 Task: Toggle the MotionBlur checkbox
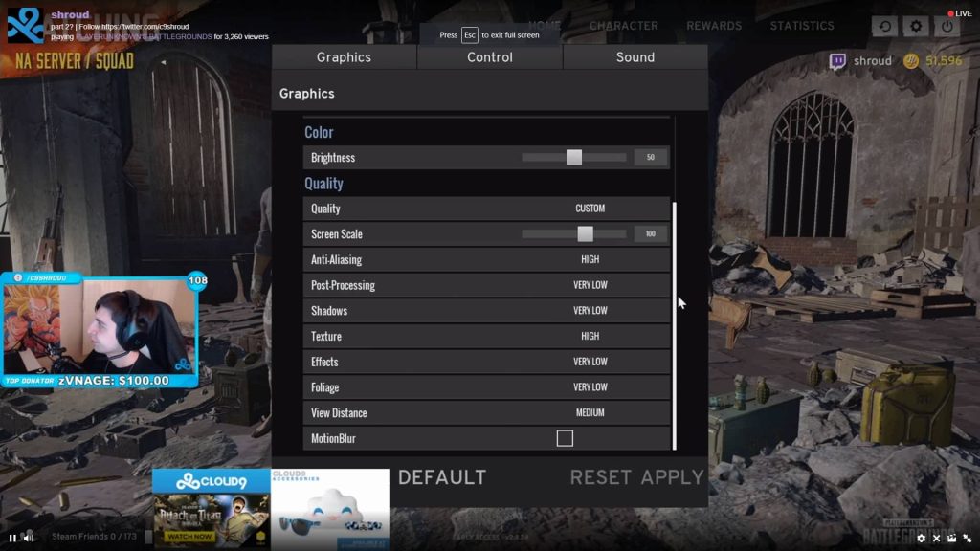click(x=565, y=438)
